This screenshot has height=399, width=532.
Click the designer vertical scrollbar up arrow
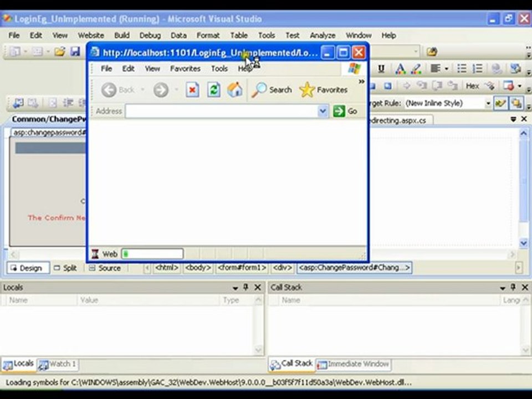pos(524,134)
